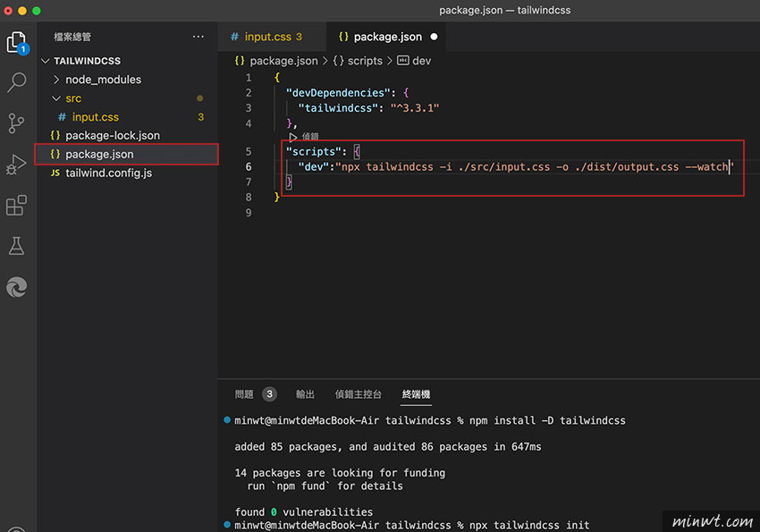
Task: Open the Run and Debug view
Action: (x=16, y=165)
